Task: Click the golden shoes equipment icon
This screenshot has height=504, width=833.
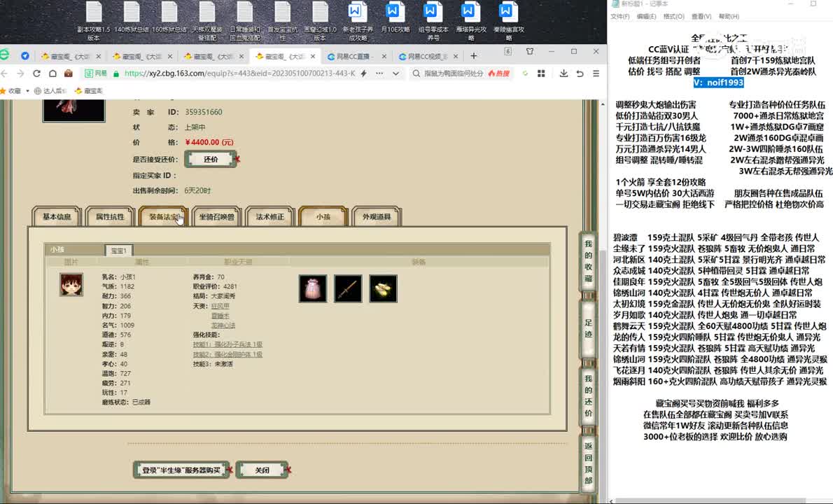Action: (x=383, y=288)
